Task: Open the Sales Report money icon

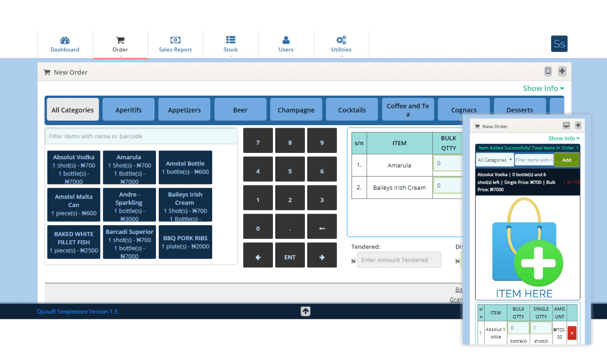Action: click(x=175, y=40)
